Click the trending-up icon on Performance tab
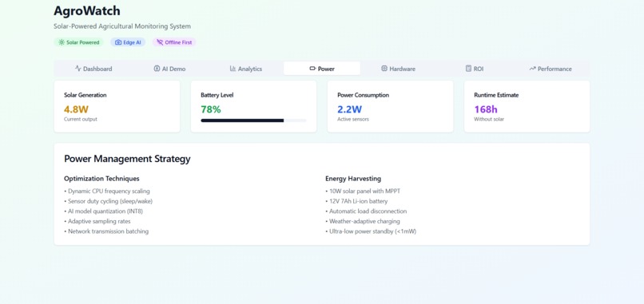Image resolution: width=644 pixels, height=304 pixels. 533,69
